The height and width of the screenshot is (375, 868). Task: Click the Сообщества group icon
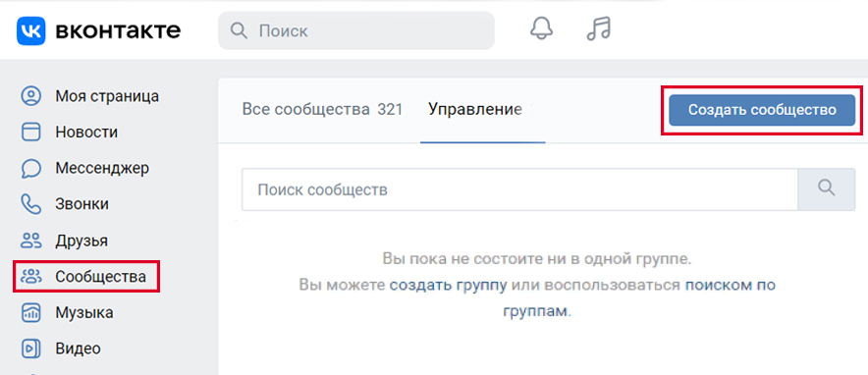[31, 276]
